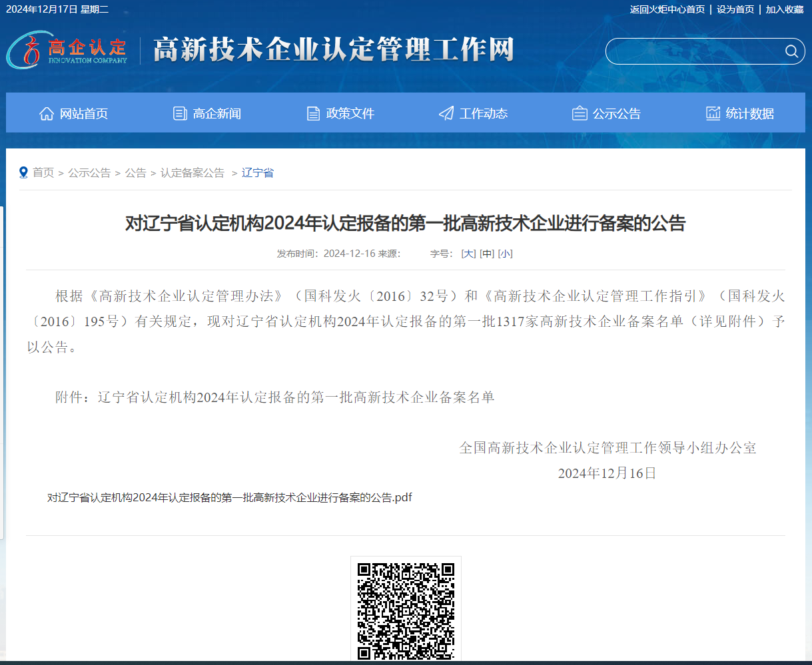Go to 认定备案公告 in the breadcrumb
This screenshot has width=812, height=665.
193,172
